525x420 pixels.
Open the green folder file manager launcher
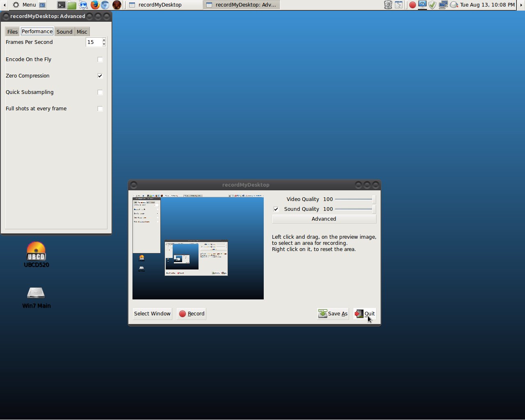point(72,5)
